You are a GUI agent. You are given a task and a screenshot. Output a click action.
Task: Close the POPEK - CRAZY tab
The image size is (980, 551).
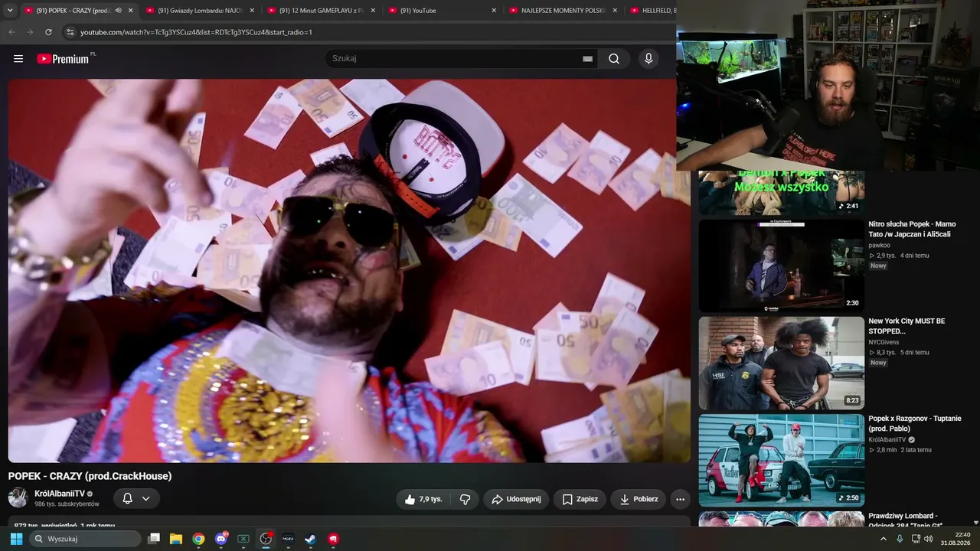(130, 11)
